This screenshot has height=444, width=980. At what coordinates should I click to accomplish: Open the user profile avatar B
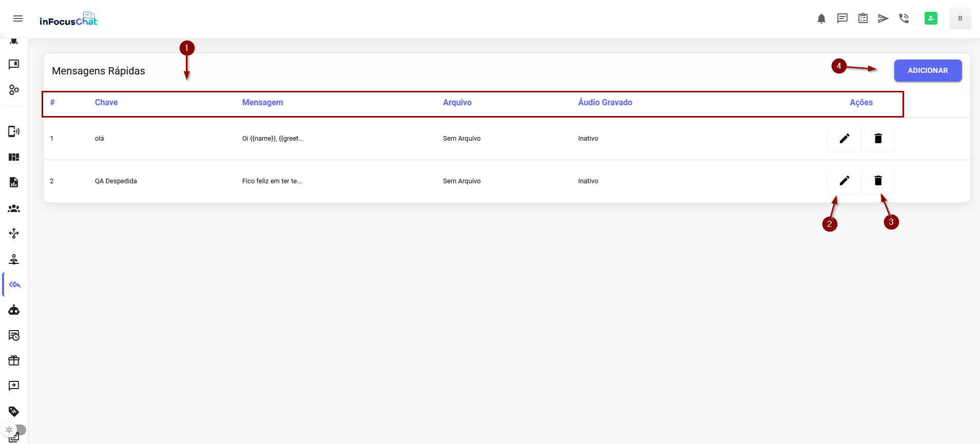(960, 18)
